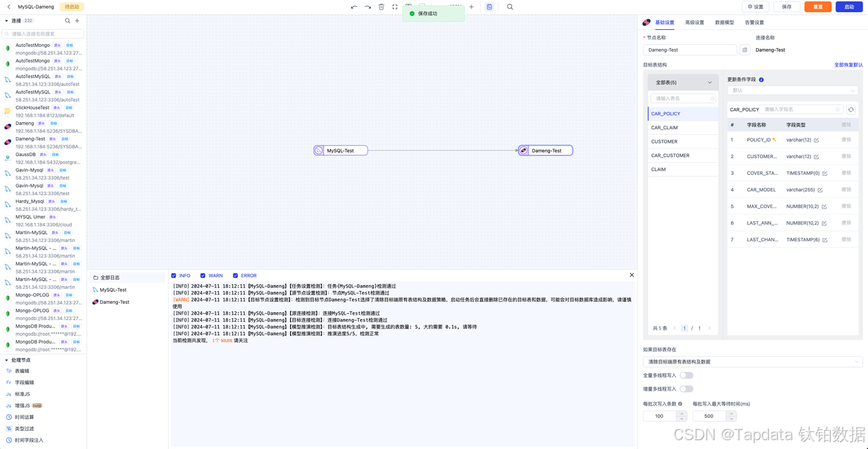The width and height of the screenshot is (868, 449).
Task: Edit the CAR_MODEL varchar(255) field type
Action: tap(820, 190)
